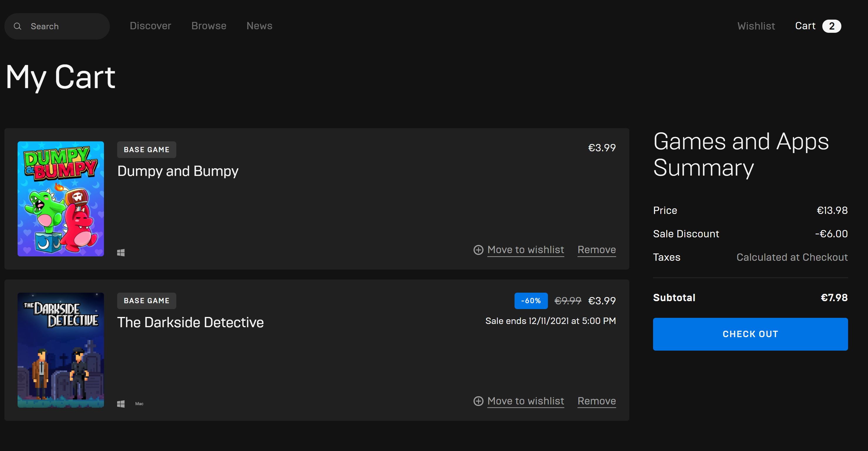Click the plus icon beside Dumpy and Bumpy's Move to wishlist
The width and height of the screenshot is (868, 451).
click(x=478, y=250)
